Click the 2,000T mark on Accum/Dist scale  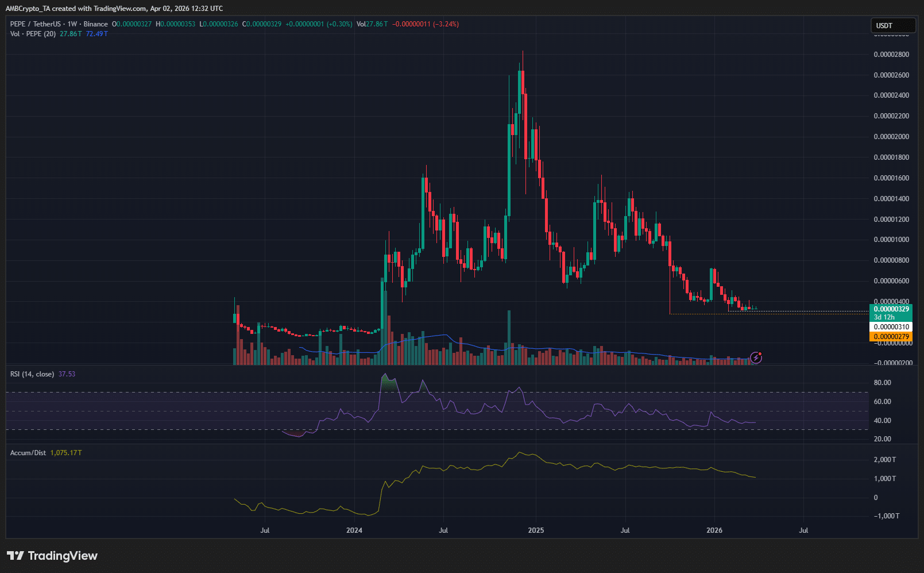coord(884,460)
